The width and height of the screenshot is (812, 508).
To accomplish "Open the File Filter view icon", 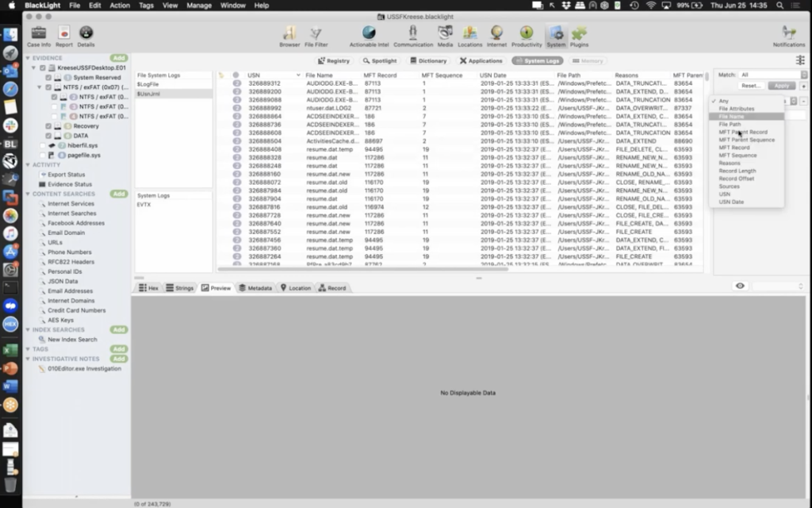I will (x=316, y=33).
